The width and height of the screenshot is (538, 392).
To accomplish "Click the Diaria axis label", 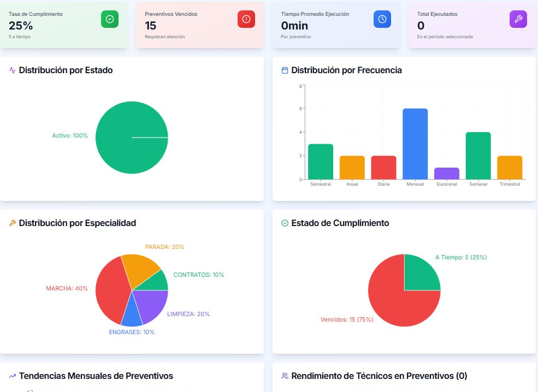I will point(383,184).
